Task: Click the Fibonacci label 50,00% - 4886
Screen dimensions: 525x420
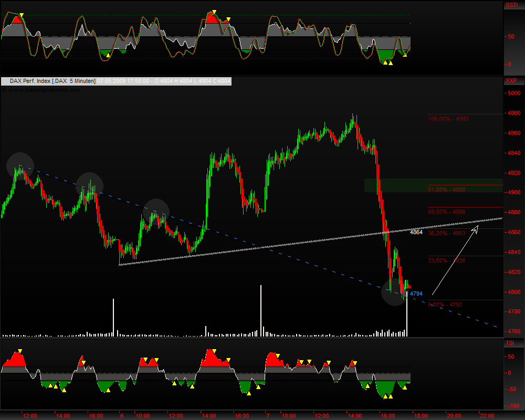Action: [x=447, y=212]
